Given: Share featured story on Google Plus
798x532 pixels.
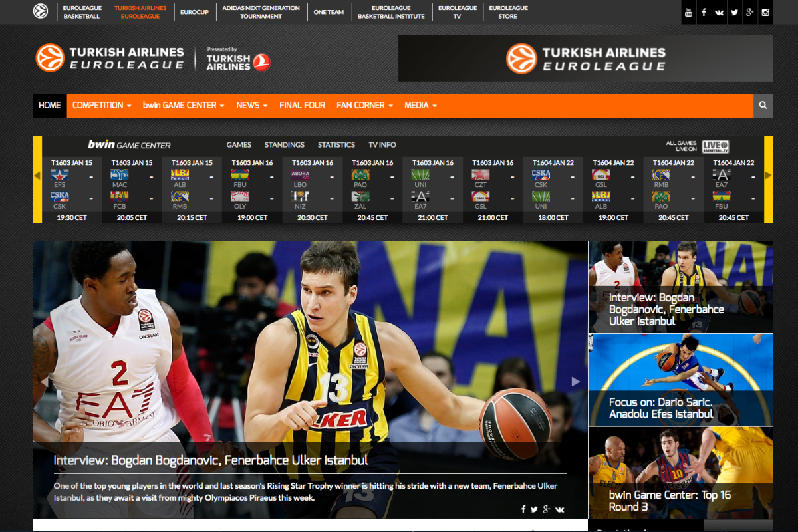Looking at the screenshot, I should tap(547, 509).
